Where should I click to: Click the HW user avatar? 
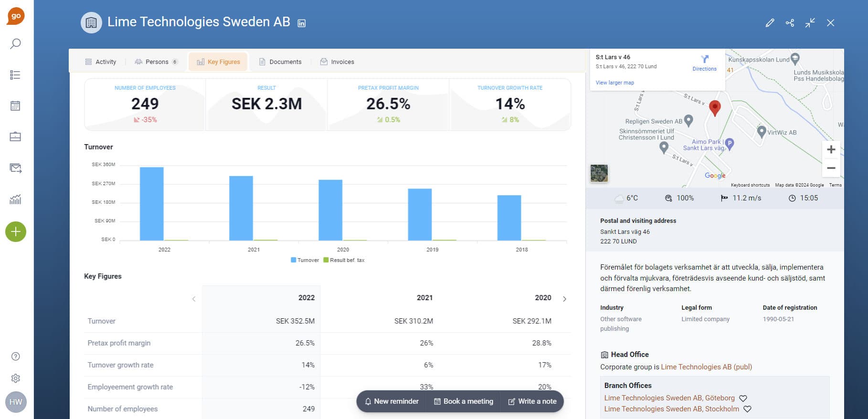[16, 402]
